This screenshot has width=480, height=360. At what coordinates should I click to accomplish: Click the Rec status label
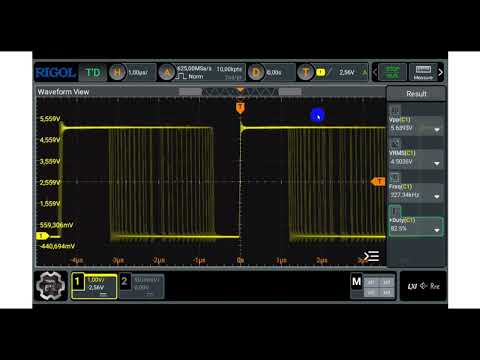(435, 286)
